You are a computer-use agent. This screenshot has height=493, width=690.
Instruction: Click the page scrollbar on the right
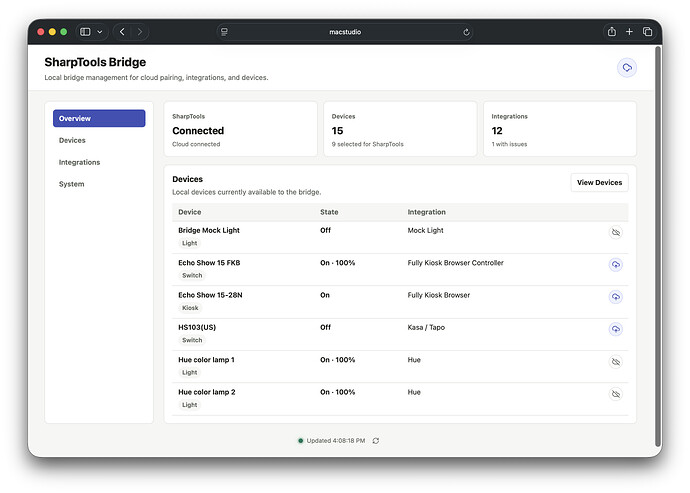[x=658, y=246]
